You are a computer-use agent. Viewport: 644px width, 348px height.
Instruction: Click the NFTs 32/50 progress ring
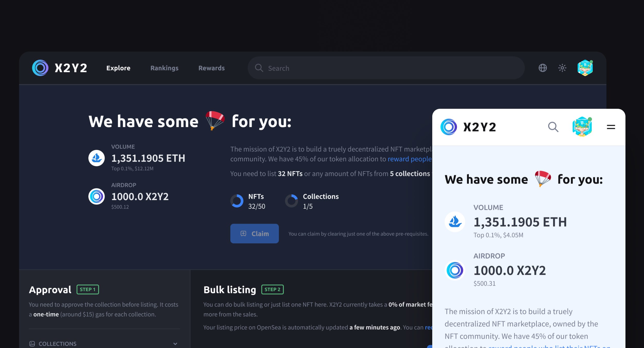click(237, 201)
